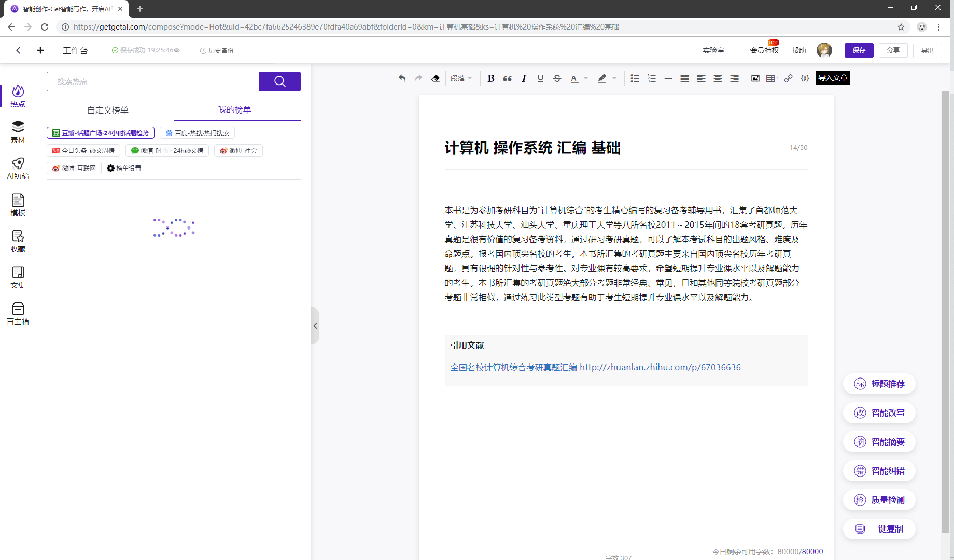Switch to the 自定义榜单 tab
The image size is (954, 560).
pos(108,110)
